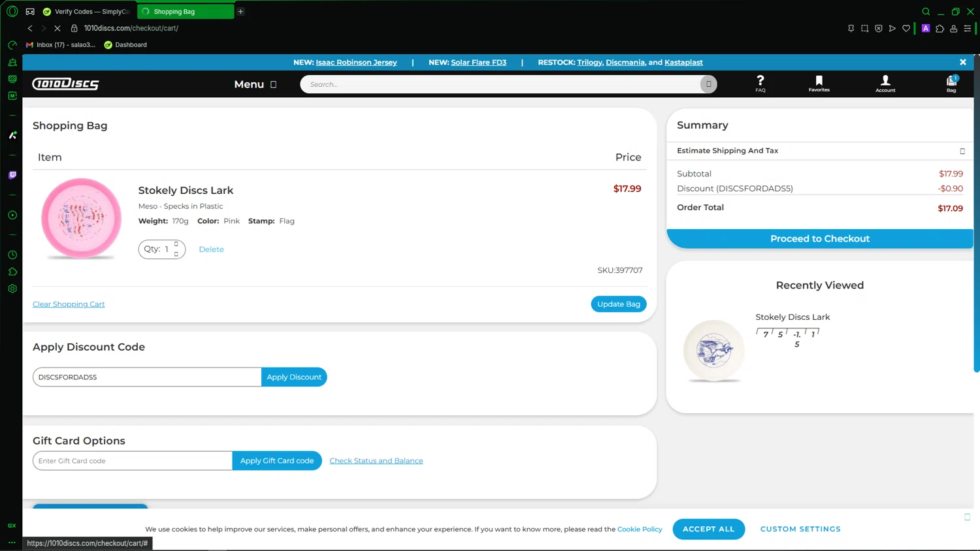The image size is (980, 551).
Task: Expand Estimate Shipping And Tax section
Action: [x=820, y=151]
